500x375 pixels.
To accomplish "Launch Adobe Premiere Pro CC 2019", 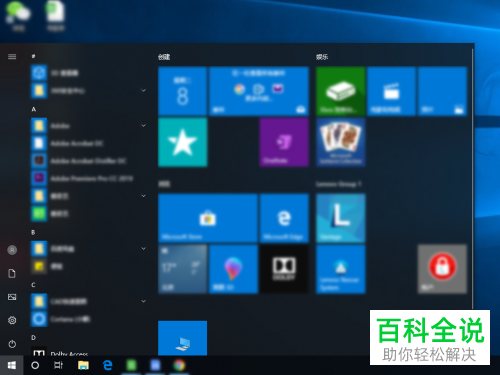I will [88, 179].
